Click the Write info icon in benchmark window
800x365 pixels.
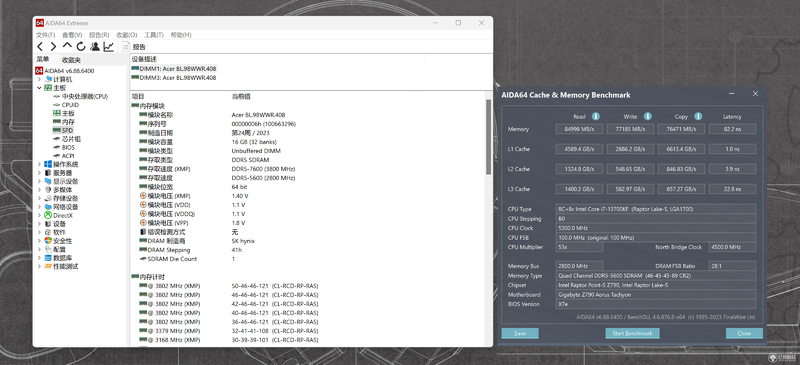click(x=647, y=116)
